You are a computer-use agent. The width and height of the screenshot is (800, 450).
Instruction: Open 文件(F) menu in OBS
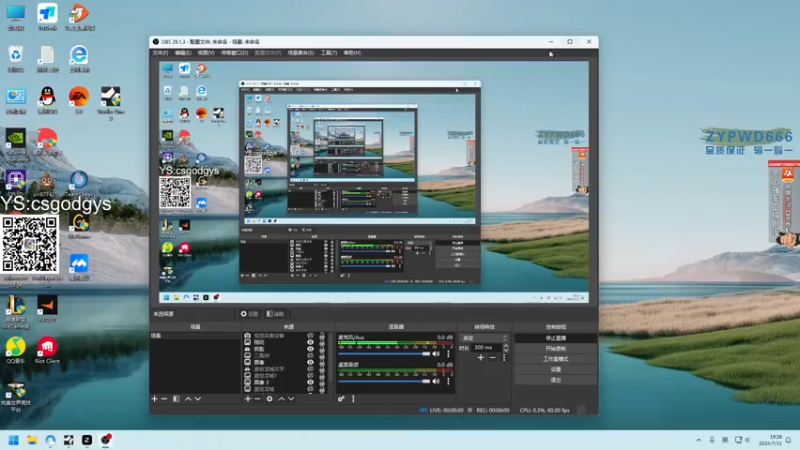pyautogui.click(x=160, y=53)
